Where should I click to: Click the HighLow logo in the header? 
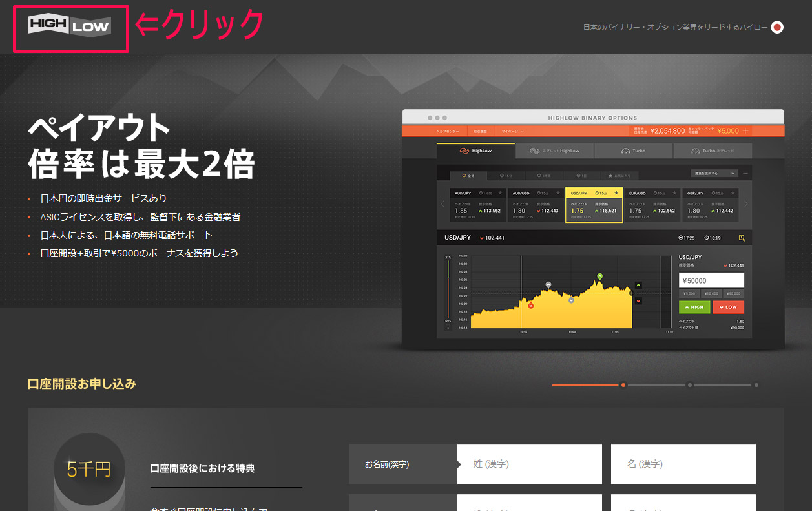(x=69, y=26)
